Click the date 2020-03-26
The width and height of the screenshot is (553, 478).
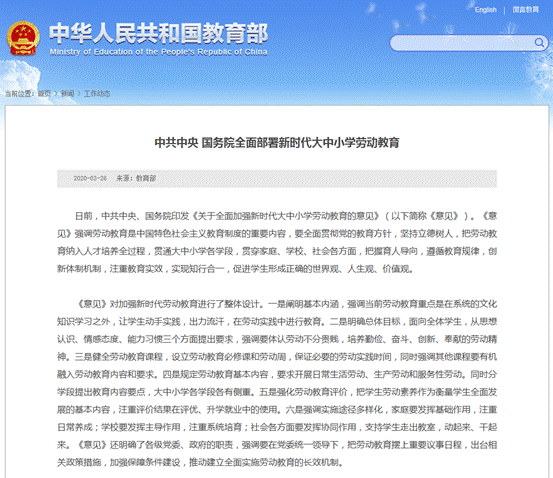pyautogui.click(x=90, y=178)
